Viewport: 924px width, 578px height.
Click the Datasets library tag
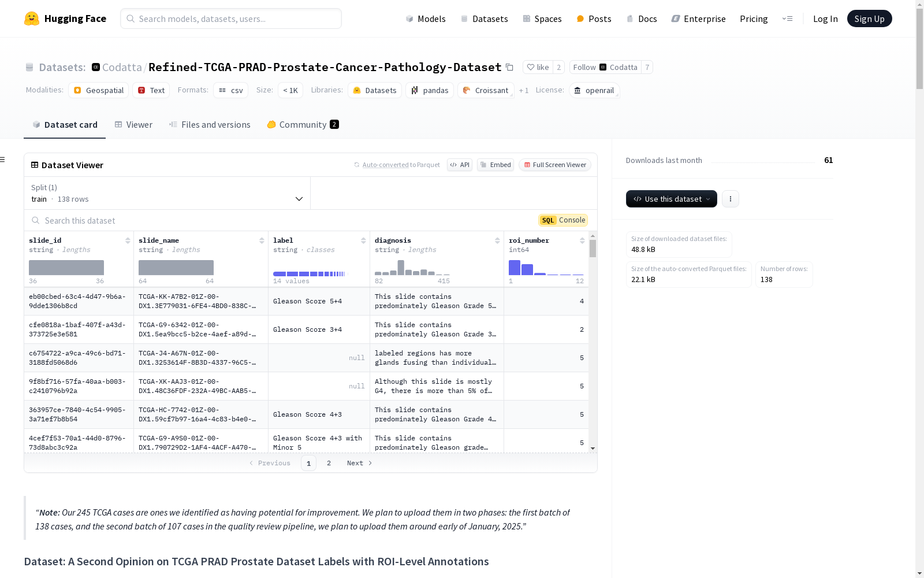[x=375, y=90]
